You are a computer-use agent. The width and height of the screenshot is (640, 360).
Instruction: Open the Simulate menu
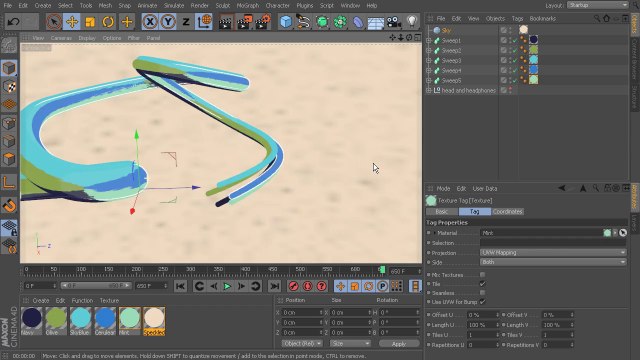coord(174,6)
